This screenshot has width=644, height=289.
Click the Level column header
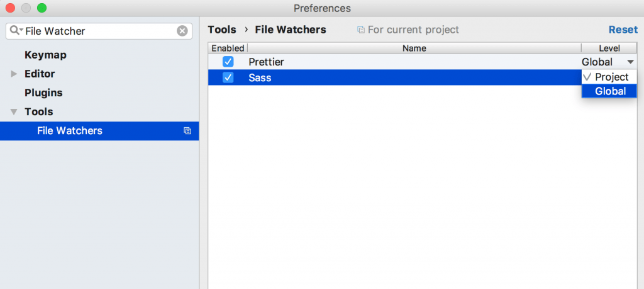point(609,48)
